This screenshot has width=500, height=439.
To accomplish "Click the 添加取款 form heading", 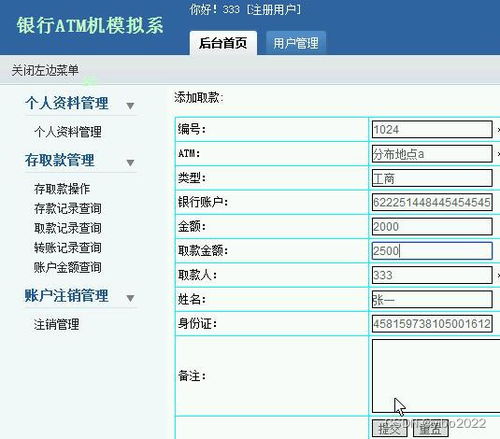I will pyautogui.click(x=199, y=98).
